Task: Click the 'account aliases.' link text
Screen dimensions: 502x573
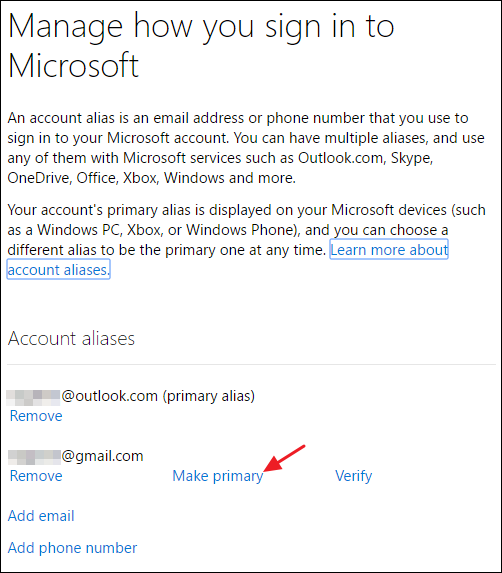Action: (58, 270)
